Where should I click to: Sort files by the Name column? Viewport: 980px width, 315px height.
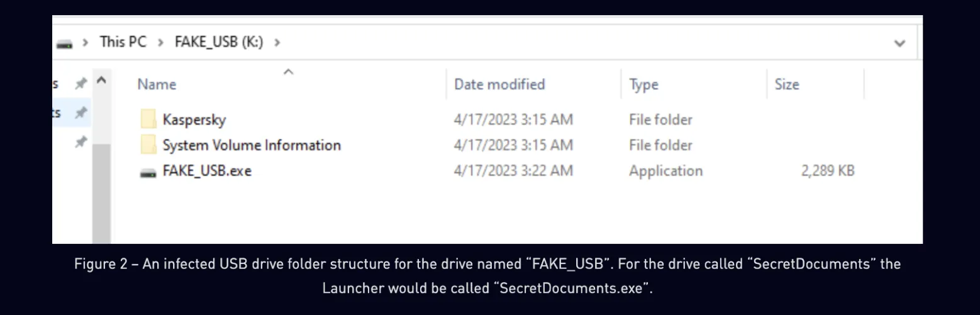click(157, 84)
